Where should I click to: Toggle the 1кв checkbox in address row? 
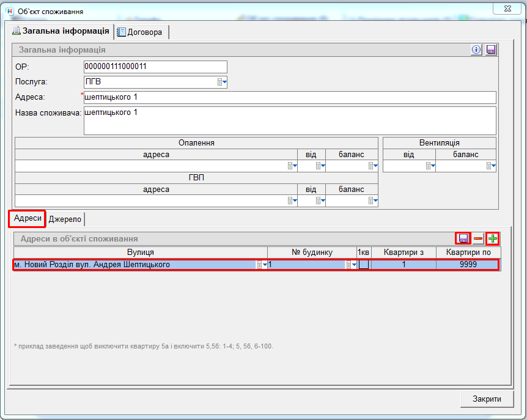pos(364,265)
